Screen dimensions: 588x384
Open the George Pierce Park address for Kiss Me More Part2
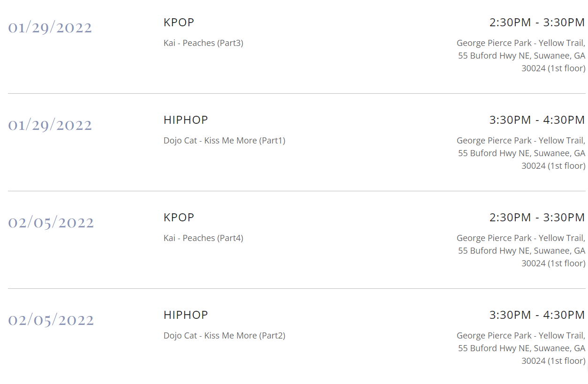coord(521,348)
